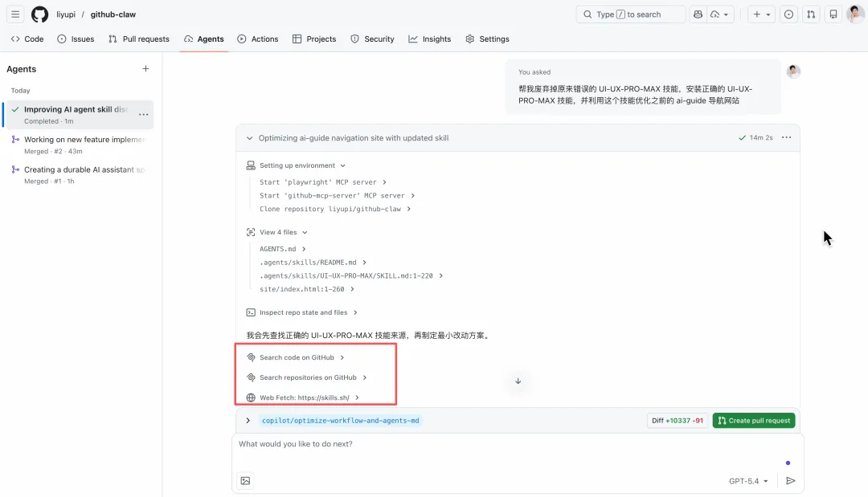Click the plus icon to add new agent session

click(145, 69)
